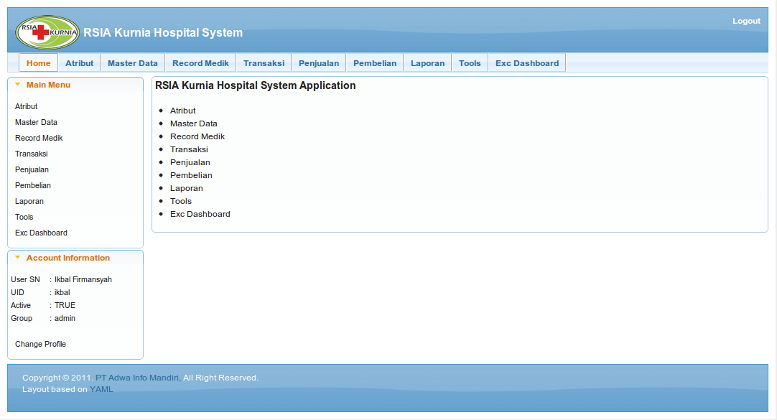The width and height of the screenshot is (777, 420).
Task: Switch to the Pembelian tab
Action: tap(375, 63)
